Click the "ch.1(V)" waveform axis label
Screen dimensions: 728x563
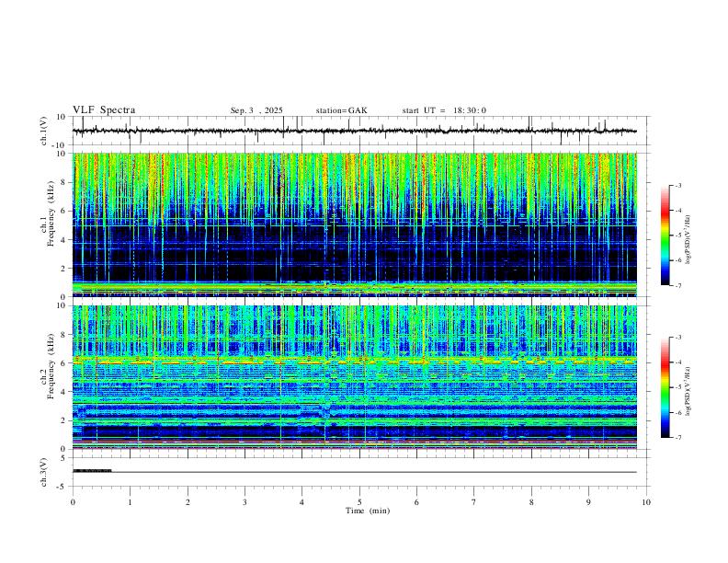coord(44,131)
